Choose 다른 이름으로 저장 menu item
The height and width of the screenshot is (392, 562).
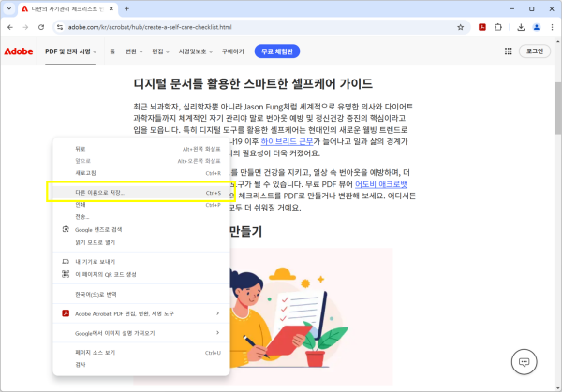[x=141, y=192]
